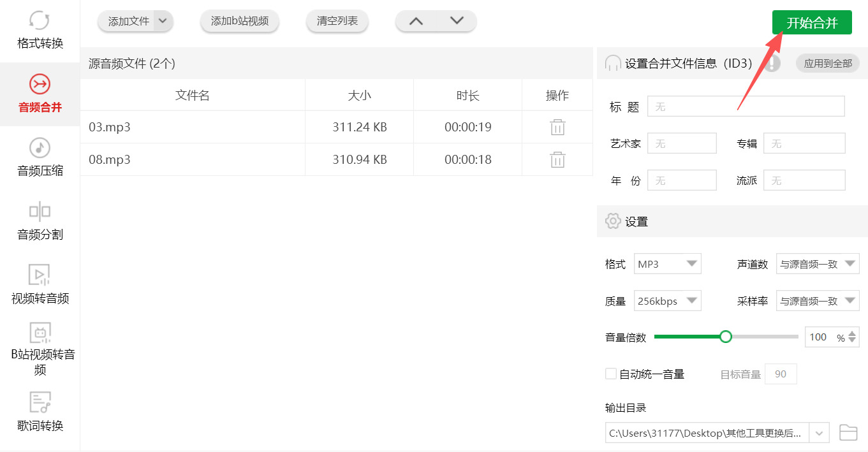Open the 添加文件 dropdown arrow
Viewport: 868px width, 452px height.
tap(163, 21)
